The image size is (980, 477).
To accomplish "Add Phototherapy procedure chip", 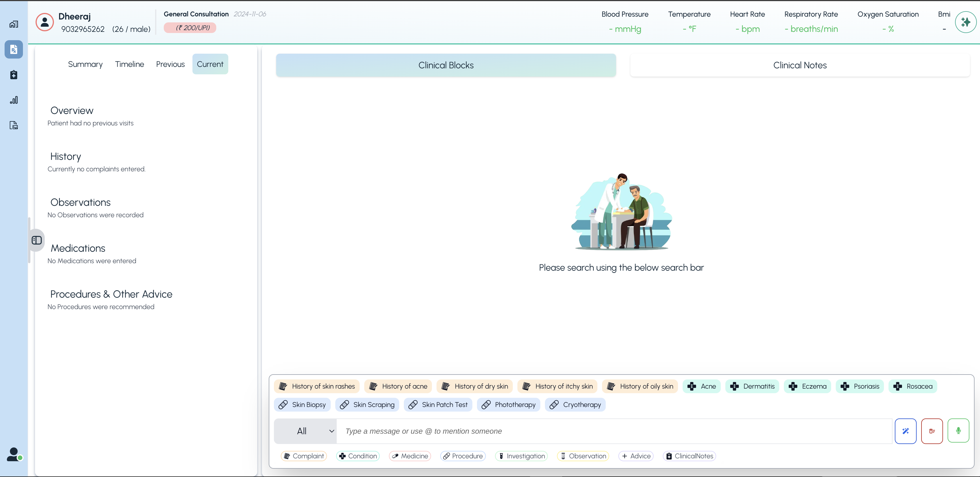I will point(508,405).
